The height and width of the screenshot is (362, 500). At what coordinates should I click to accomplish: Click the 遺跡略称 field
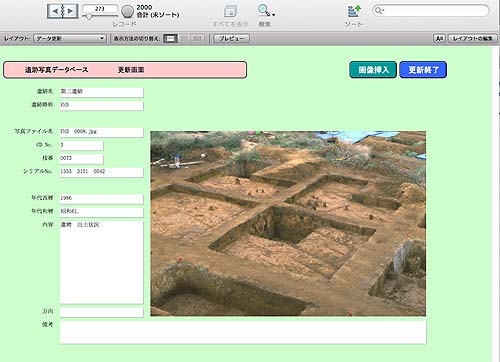[102, 106]
